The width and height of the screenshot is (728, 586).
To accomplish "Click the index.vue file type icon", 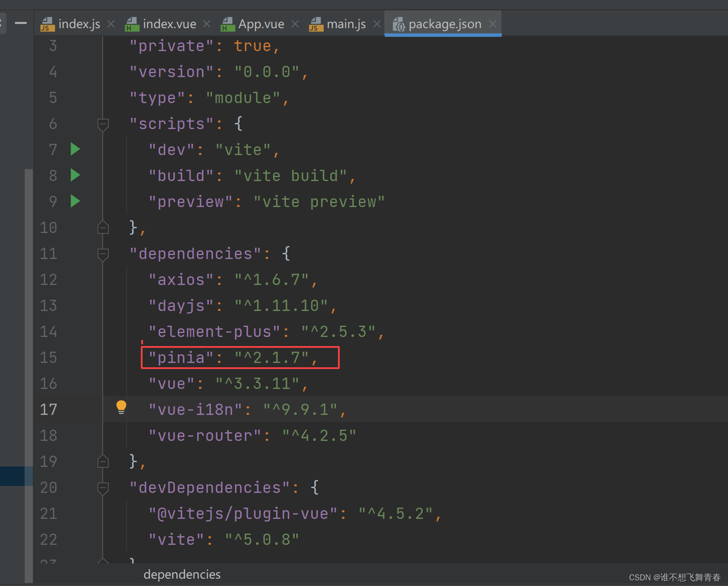I will click(132, 24).
